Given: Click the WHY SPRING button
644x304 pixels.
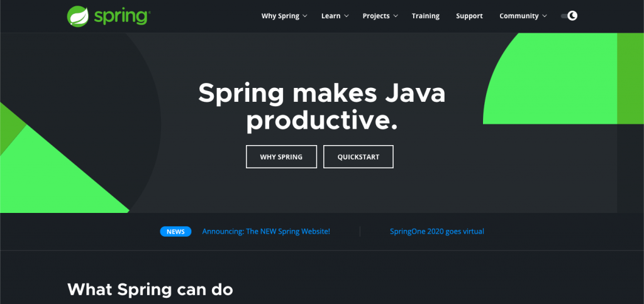Looking at the screenshot, I should click(x=281, y=157).
